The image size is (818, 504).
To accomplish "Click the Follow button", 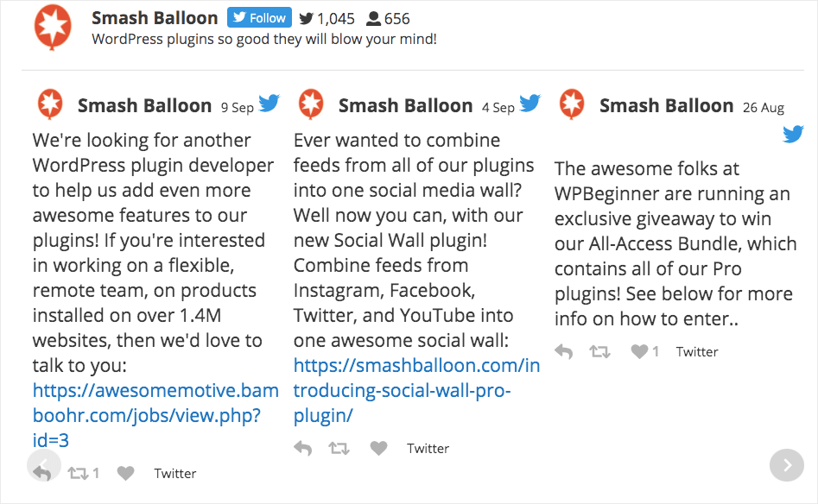I will coord(258,17).
